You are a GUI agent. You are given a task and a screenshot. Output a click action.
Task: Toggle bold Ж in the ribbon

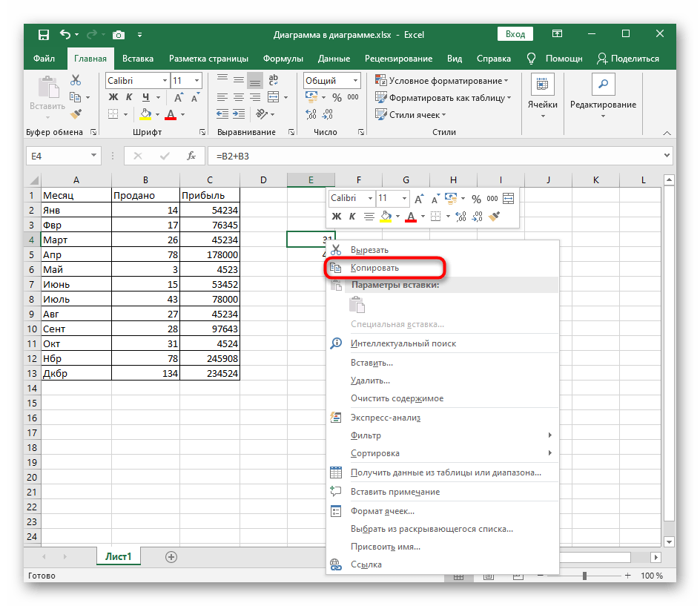pos(113,98)
